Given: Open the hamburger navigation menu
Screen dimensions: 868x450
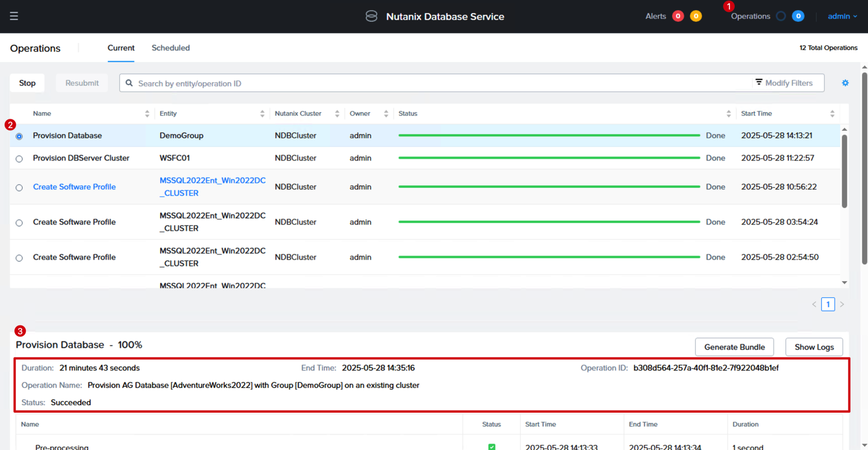Looking at the screenshot, I should [x=14, y=16].
